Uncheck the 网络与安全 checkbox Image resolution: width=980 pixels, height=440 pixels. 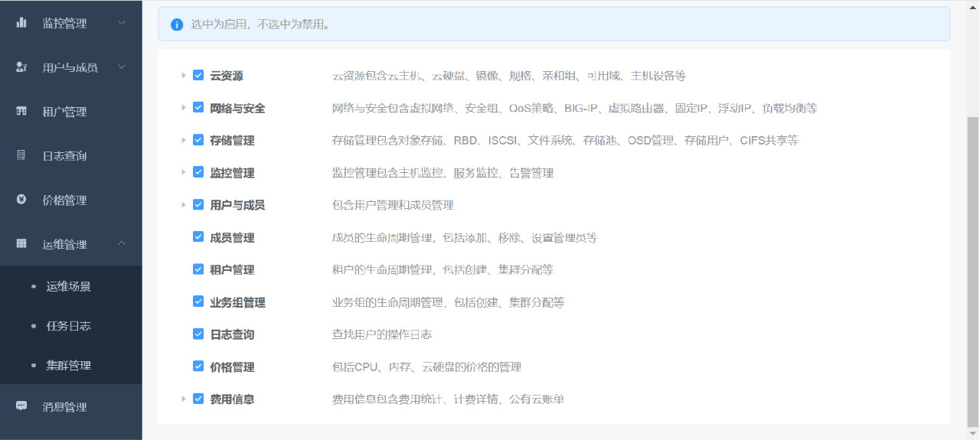click(198, 108)
